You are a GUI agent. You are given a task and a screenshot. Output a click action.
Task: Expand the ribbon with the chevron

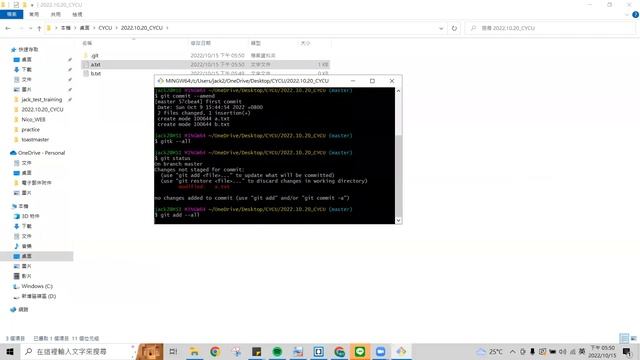pyautogui.click(x=627, y=15)
